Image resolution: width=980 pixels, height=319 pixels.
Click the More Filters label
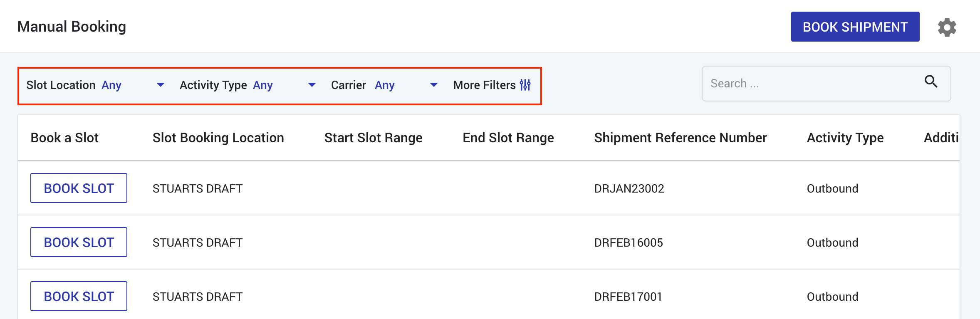click(x=484, y=85)
